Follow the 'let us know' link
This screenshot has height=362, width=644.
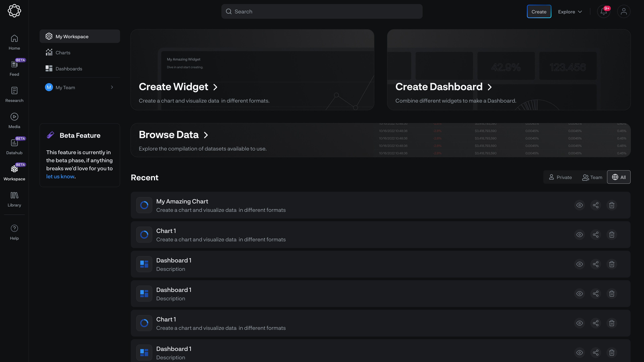60,176
